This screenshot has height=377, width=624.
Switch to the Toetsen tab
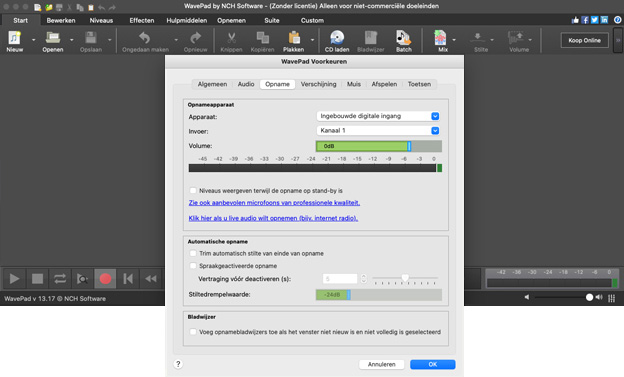(x=419, y=84)
